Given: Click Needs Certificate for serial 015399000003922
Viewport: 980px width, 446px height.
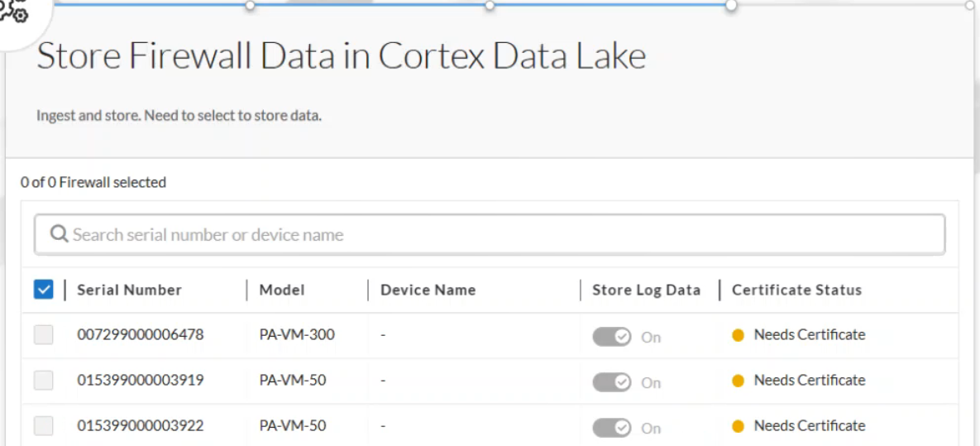Looking at the screenshot, I should 810,426.
